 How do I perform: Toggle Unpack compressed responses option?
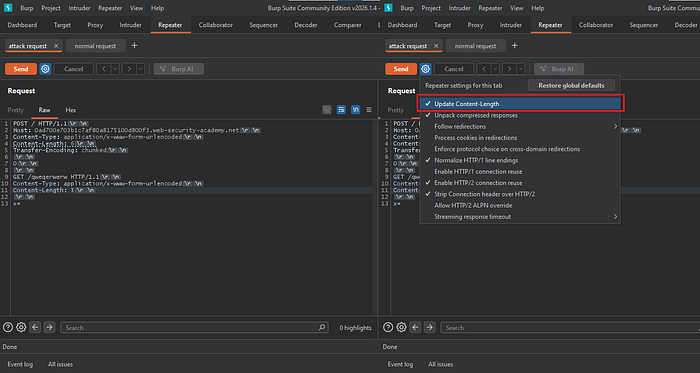pyautogui.click(x=520, y=115)
